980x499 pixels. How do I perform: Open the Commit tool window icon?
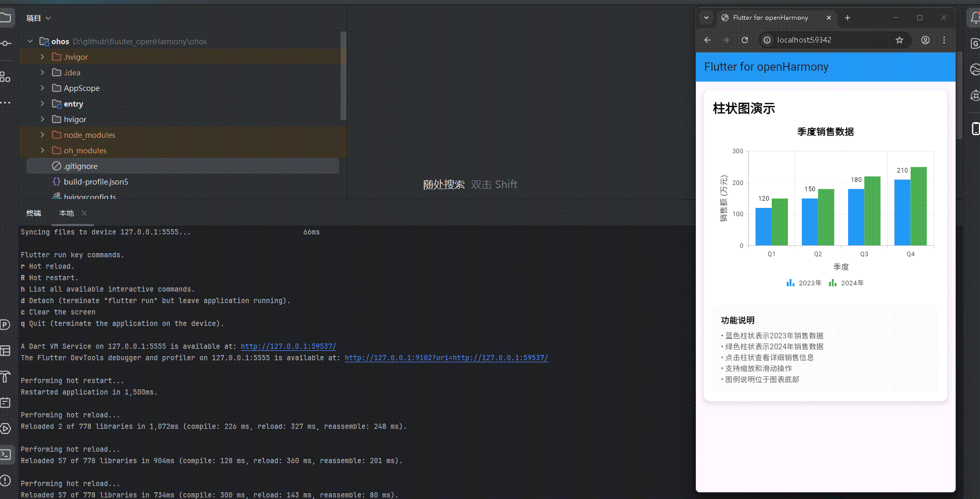(5, 43)
